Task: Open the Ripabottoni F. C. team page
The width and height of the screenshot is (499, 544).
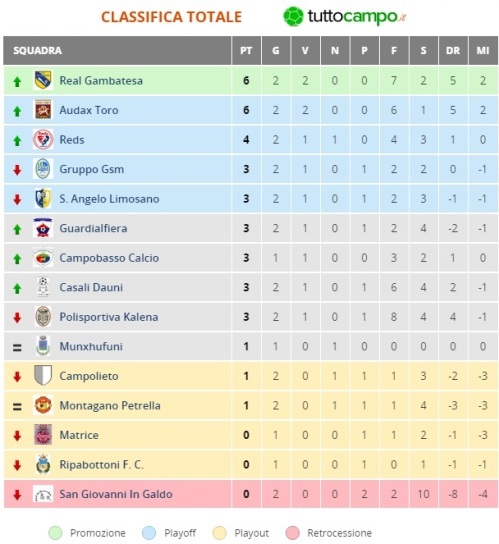Action: (x=101, y=464)
